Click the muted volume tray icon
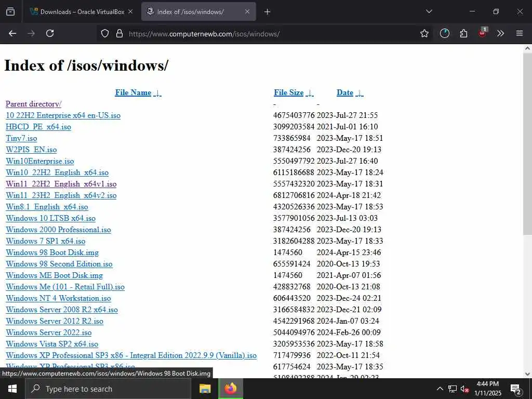Image resolution: width=532 pixels, height=399 pixels. [x=464, y=389]
